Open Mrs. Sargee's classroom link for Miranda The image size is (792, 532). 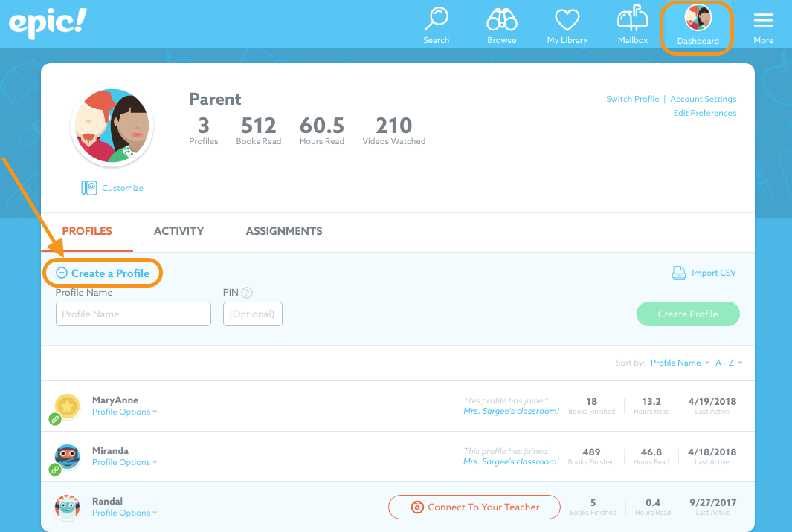click(x=511, y=462)
